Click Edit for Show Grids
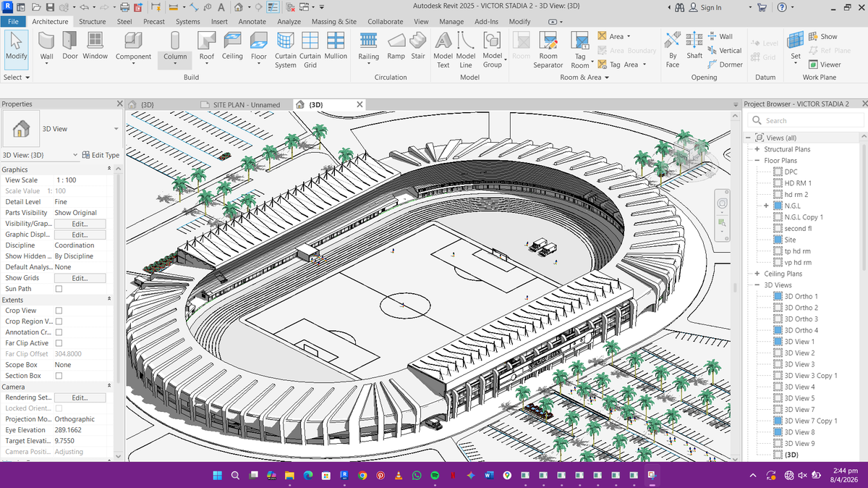The width and height of the screenshot is (868, 488). click(x=80, y=278)
